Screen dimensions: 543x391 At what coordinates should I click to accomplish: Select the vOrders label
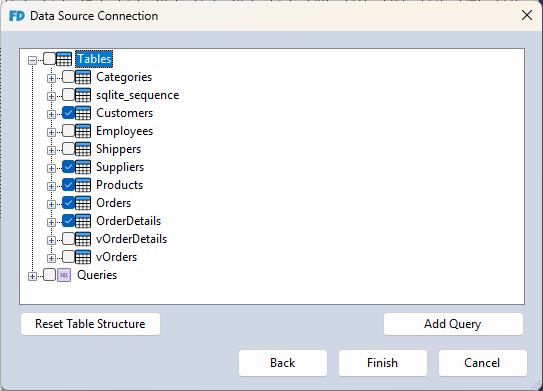[x=116, y=257]
